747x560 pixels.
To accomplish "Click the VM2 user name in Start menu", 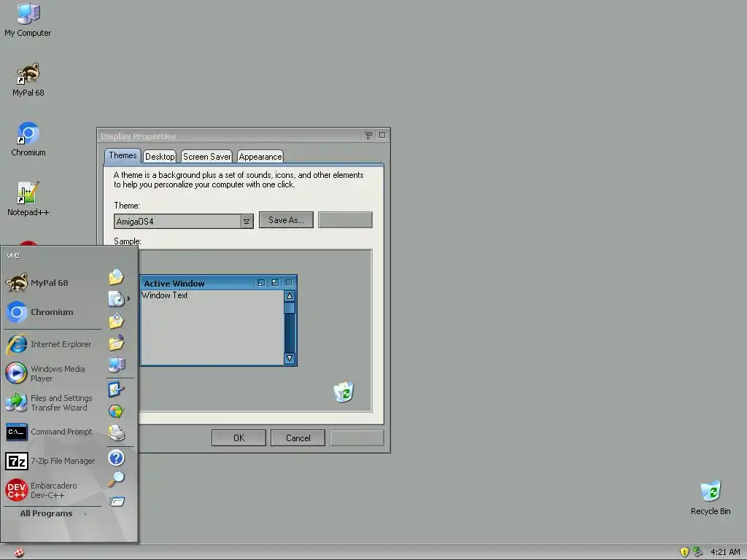I will tap(13, 256).
